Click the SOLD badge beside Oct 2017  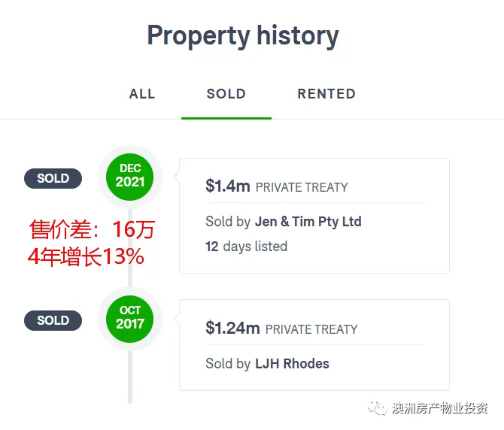point(53,320)
